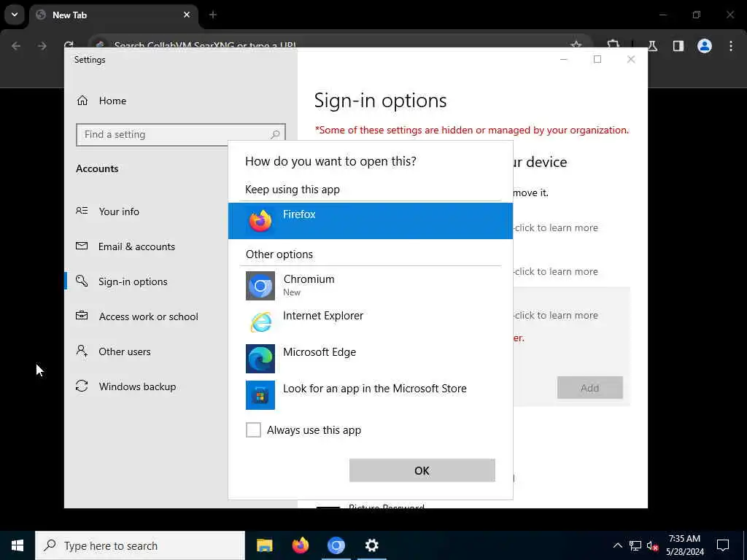The height and width of the screenshot is (560, 747).
Task: Open Access work or school
Action: tap(149, 316)
